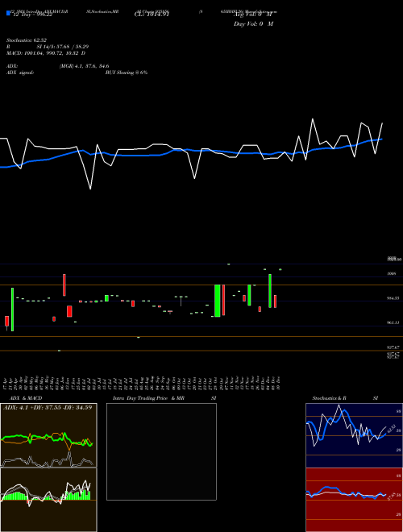The width and height of the screenshot is (403, 532).
Task: Click the 'Avg Vol: 0 M' text
Action: coord(252,15)
